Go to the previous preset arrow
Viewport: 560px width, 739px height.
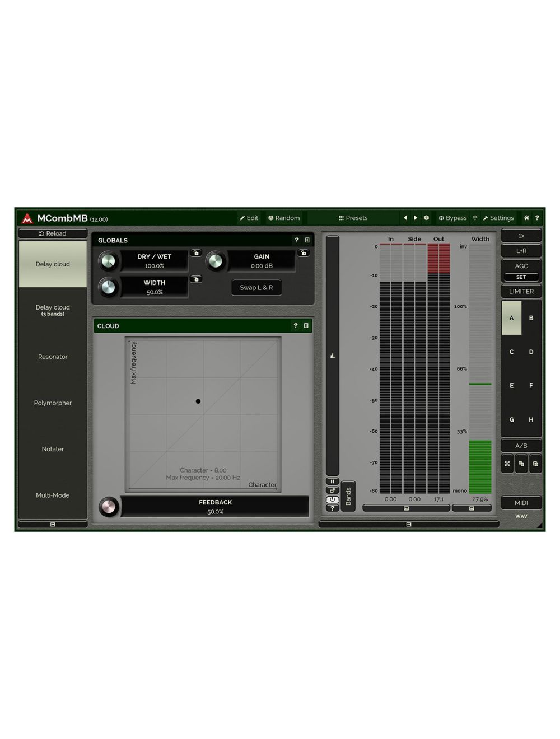[x=405, y=218]
